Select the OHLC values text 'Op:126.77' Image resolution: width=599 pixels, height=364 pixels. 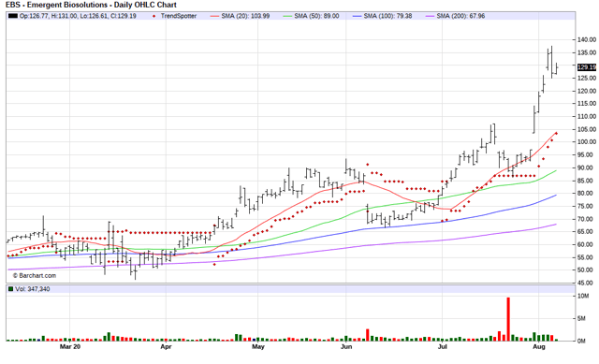point(33,16)
